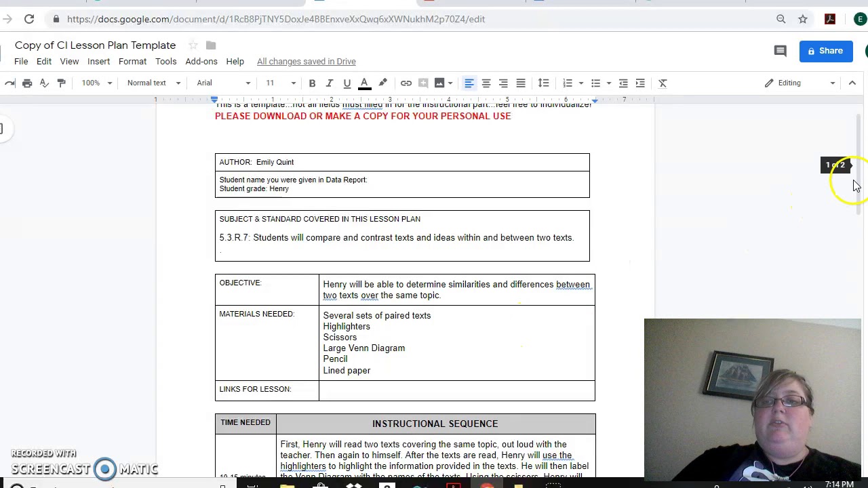Select Left align
The image size is (868, 488).
(x=469, y=83)
